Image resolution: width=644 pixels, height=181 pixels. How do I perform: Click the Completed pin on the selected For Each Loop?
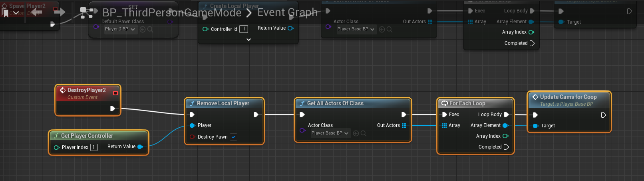point(507,147)
